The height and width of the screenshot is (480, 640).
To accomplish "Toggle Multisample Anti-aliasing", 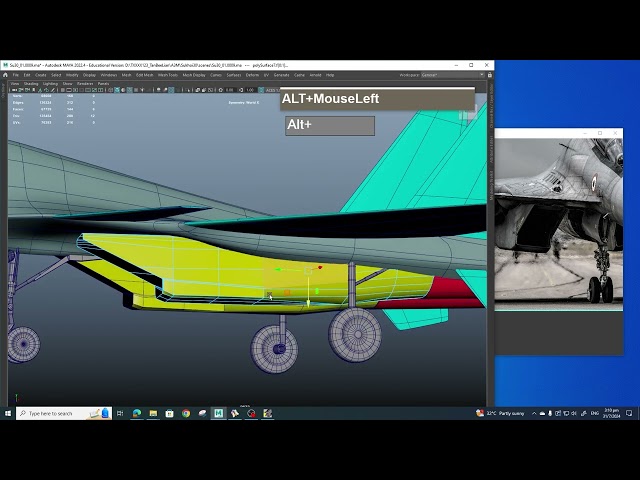I will coord(171,90).
